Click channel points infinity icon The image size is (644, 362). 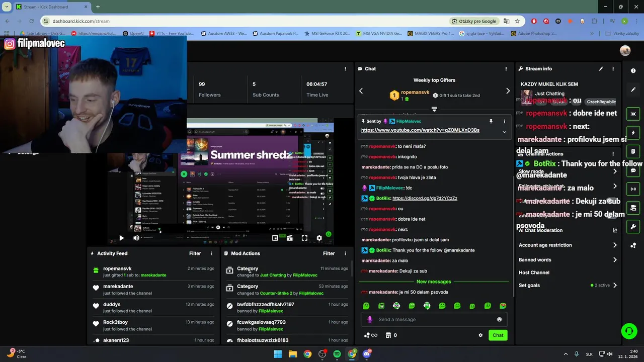tap(370, 335)
